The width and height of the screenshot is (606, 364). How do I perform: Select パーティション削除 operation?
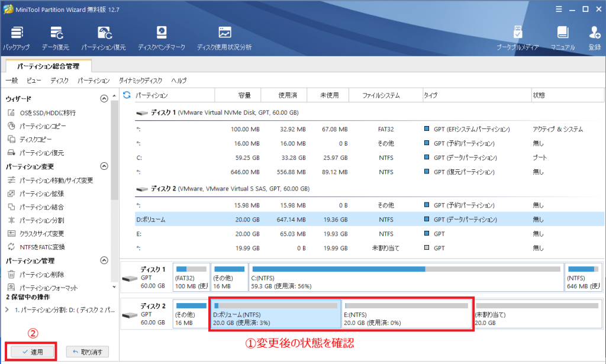pyautogui.click(x=36, y=275)
